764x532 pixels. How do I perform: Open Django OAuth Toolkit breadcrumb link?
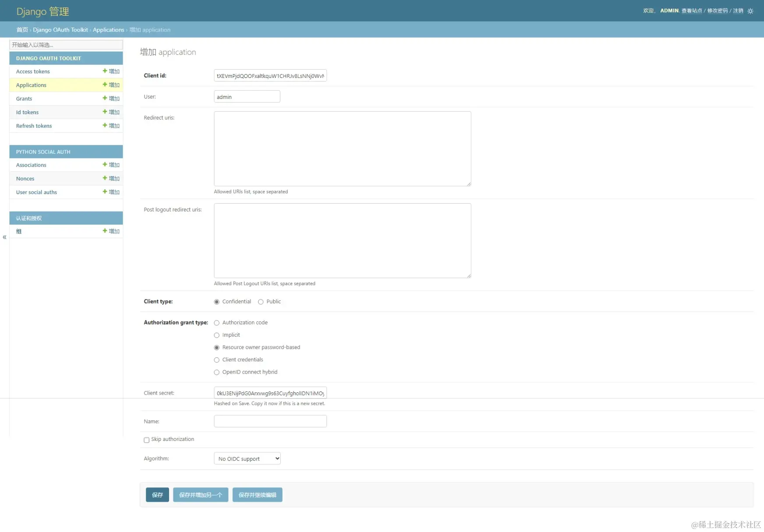(x=60, y=30)
